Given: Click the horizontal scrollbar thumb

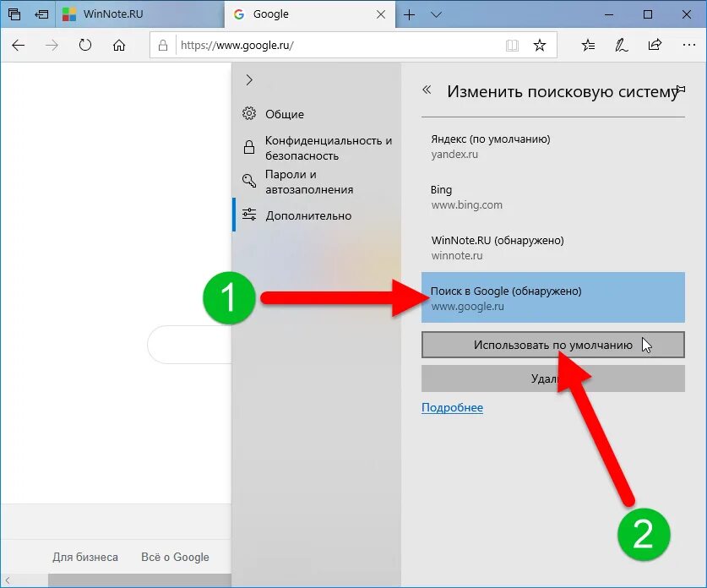Looking at the screenshot, I should (x=139, y=580).
